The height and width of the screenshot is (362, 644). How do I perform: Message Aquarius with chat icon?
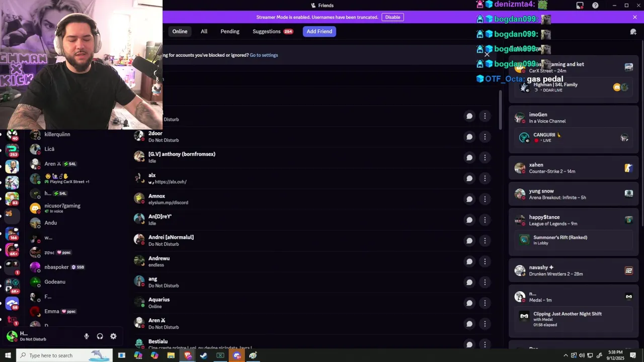click(x=469, y=303)
